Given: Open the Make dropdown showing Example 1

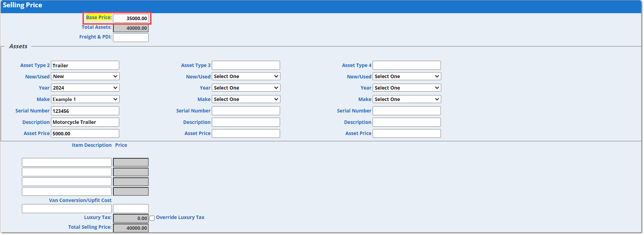Looking at the screenshot, I should pyautogui.click(x=85, y=99).
